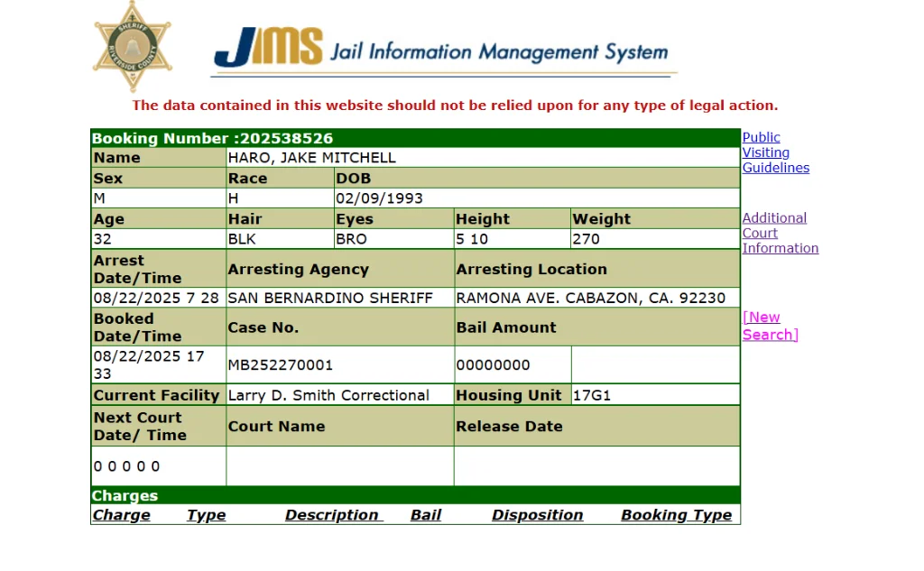Open the Public Visiting Guidelines link
Screen dimensions: 924x571
click(x=774, y=152)
